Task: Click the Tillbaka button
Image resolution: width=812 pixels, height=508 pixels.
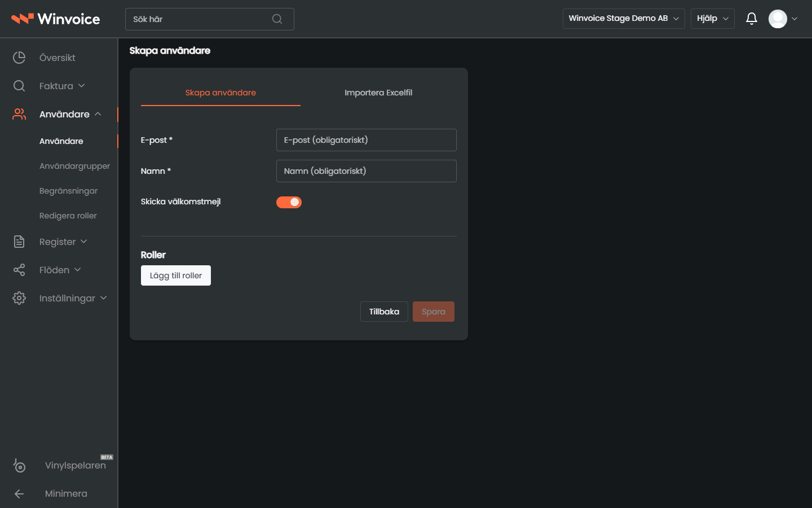Action: coord(384,312)
